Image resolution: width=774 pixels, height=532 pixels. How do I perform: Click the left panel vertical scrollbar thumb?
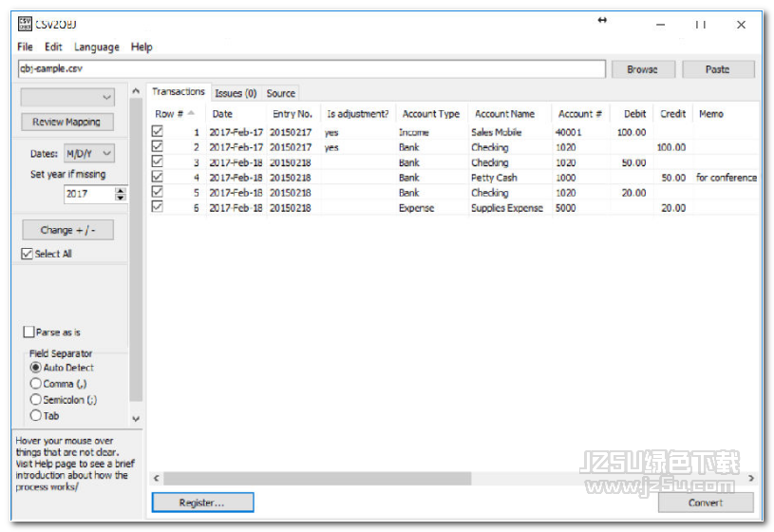(136, 250)
